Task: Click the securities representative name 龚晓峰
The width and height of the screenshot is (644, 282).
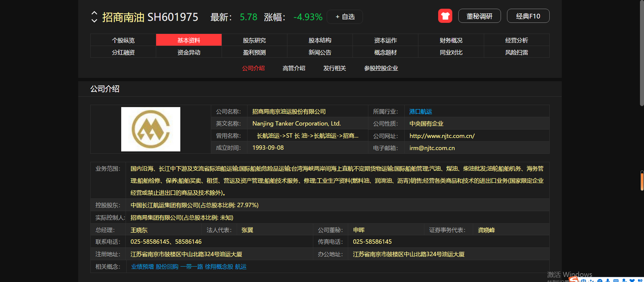Action: (x=487, y=230)
